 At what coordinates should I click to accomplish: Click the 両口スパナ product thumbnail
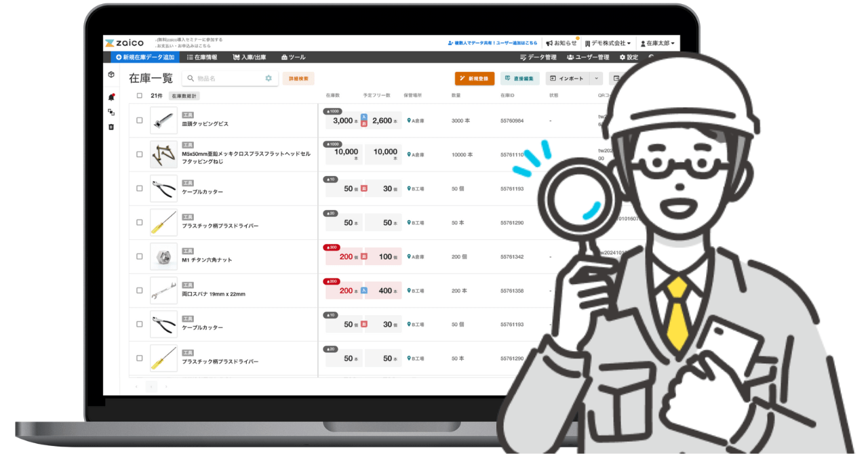(x=163, y=291)
